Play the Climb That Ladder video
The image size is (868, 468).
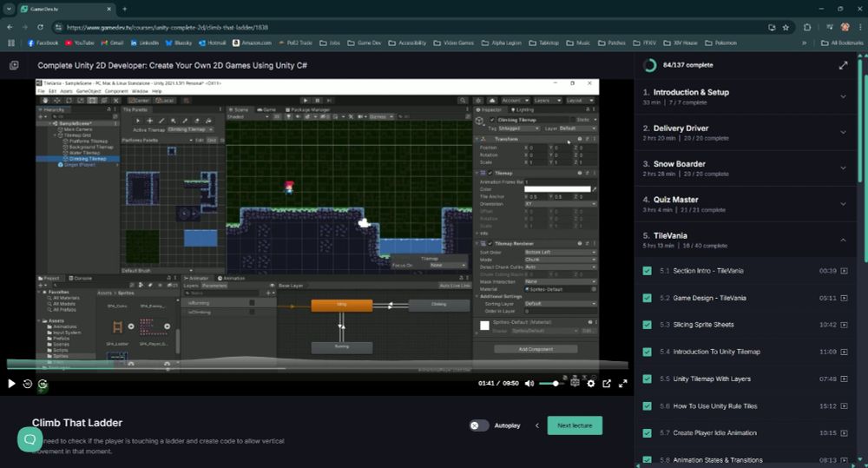tap(11, 383)
